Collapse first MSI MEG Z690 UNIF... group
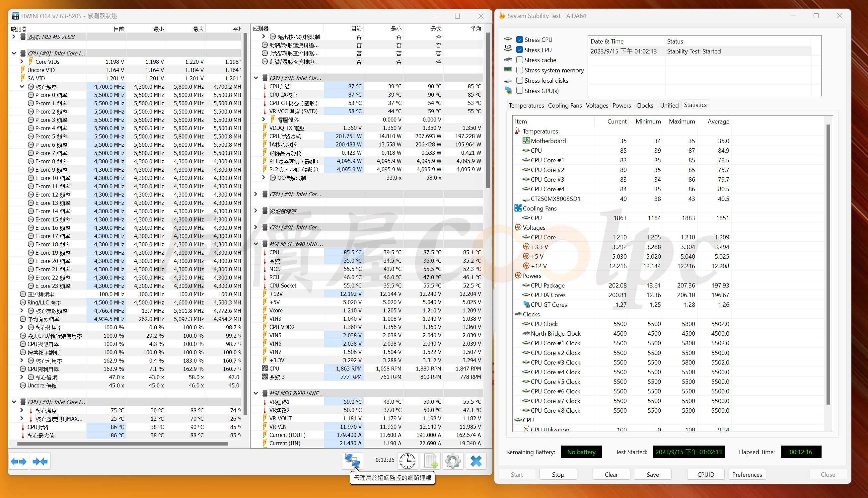The image size is (868, 498). [255, 244]
